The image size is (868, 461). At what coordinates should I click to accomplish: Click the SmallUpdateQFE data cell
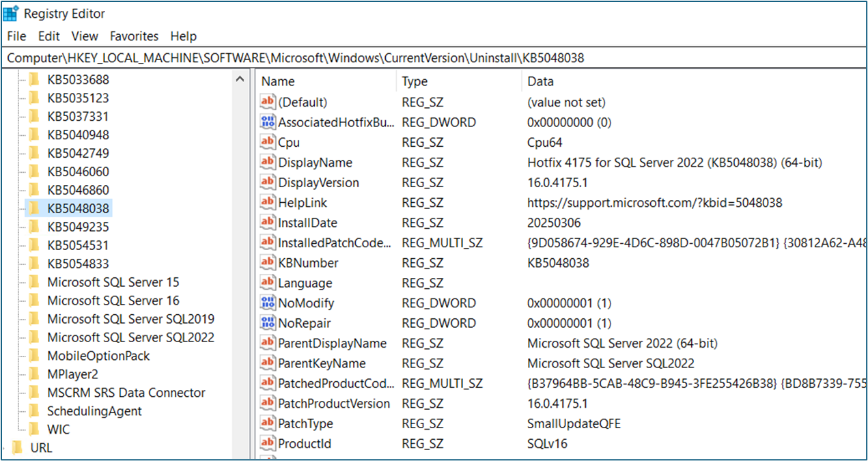tap(574, 423)
